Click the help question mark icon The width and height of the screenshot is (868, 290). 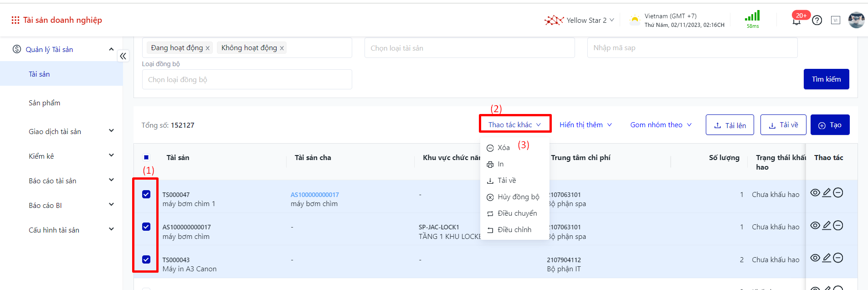[x=817, y=21]
